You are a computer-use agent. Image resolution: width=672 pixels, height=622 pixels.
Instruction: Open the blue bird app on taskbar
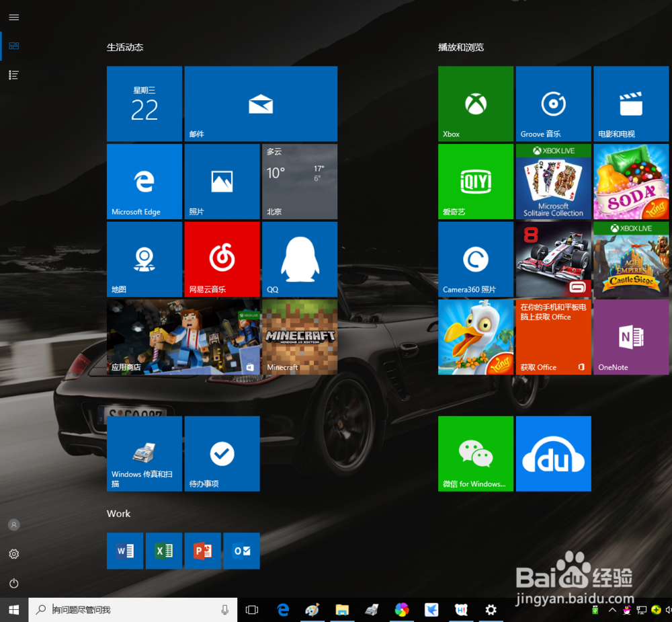431,609
